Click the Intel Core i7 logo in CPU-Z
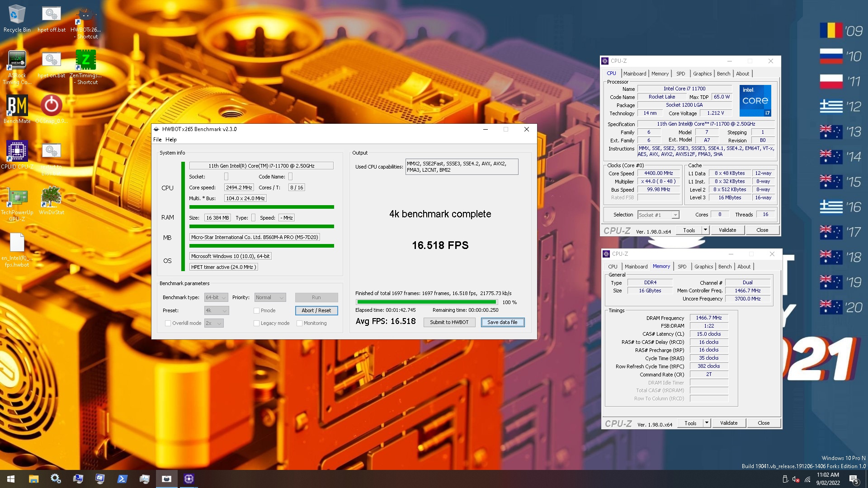 [x=755, y=100]
